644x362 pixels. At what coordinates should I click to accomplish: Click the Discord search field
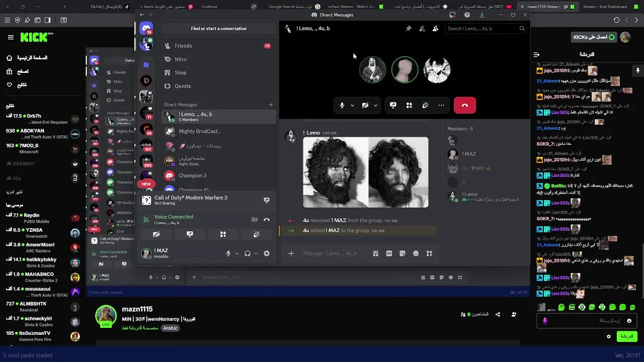click(486, 29)
